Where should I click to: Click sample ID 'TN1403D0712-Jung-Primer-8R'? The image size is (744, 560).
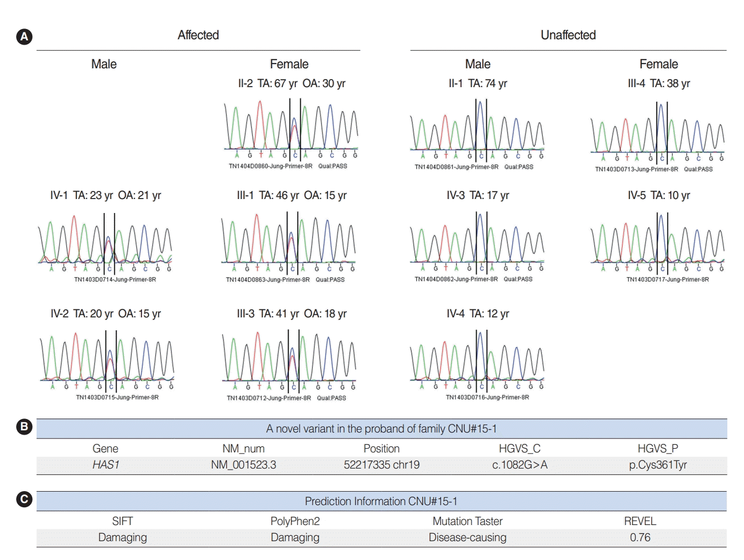(269, 398)
